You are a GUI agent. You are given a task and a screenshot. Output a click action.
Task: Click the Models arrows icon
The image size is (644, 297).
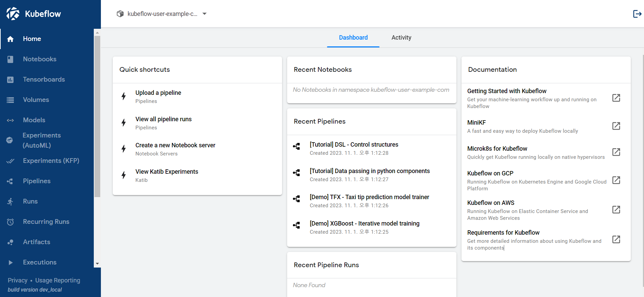click(10, 120)
